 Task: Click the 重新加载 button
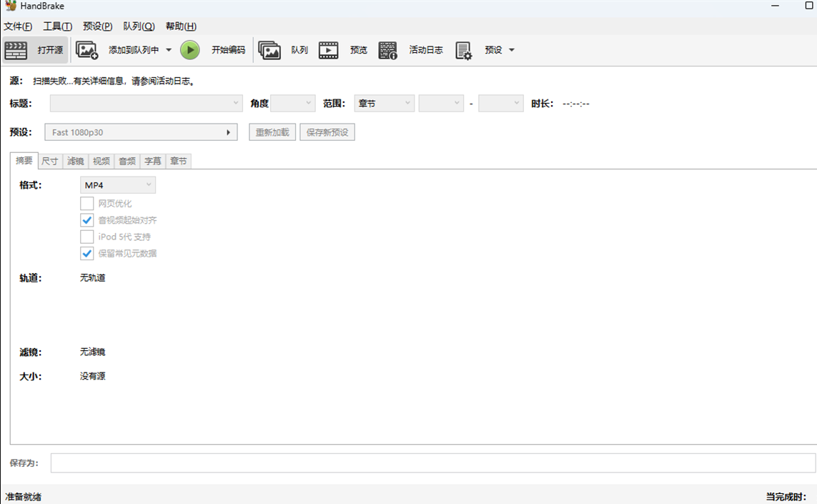[x=272, y=132]
